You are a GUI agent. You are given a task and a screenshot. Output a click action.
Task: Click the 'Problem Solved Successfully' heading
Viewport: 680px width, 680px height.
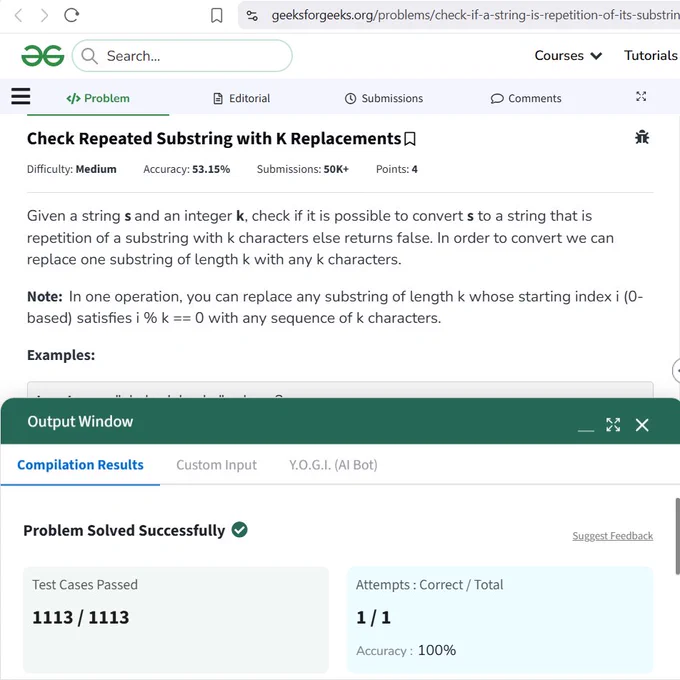tap(124, 530)
